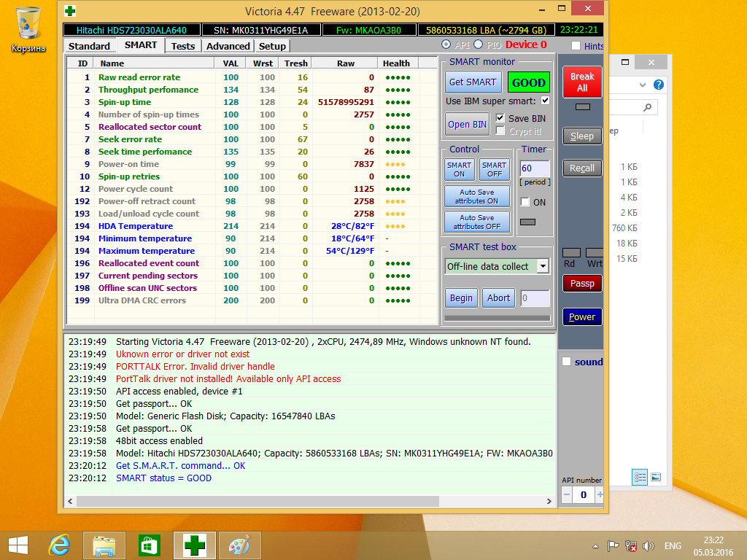Open the Tests tab
The height and width of the screenshot is (560, 747).
[183, 46]
